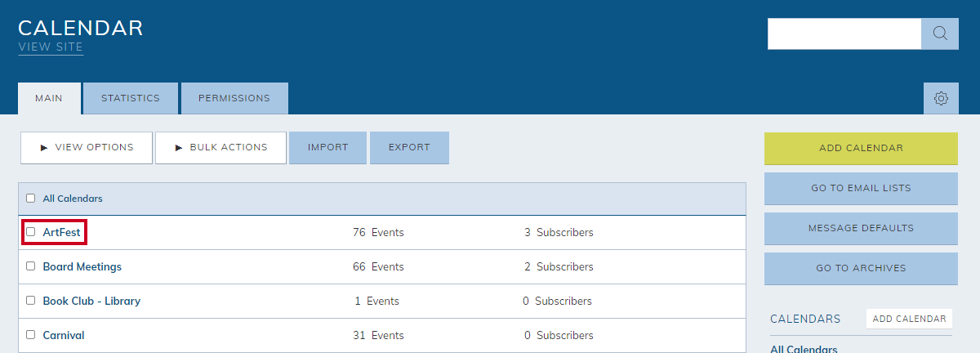Click Carnival's 31 Events count
980x353 pixels.
(x=378, y=335)
